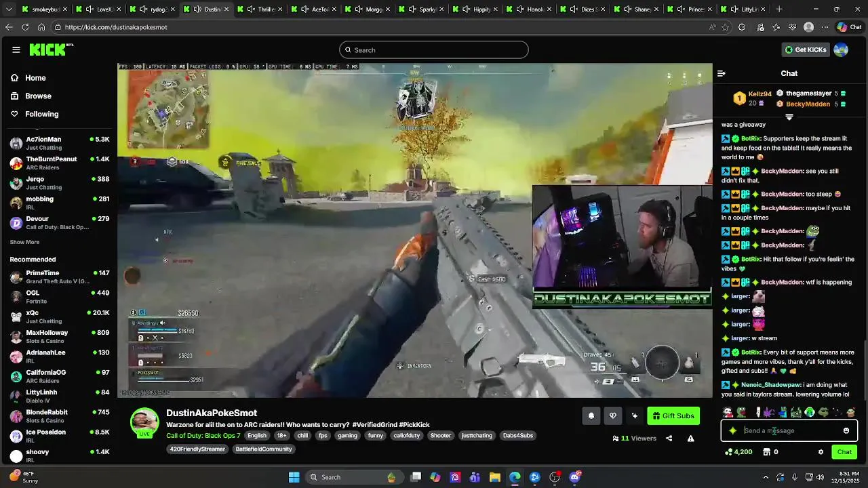
Task: Switch to the LittyLin browser tab
Action: click(x=745, y=9)
